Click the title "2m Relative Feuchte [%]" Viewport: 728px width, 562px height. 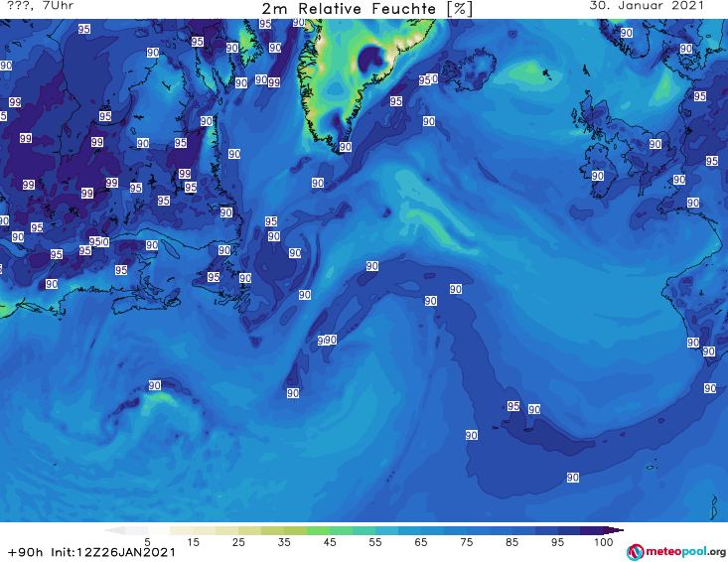366,8
